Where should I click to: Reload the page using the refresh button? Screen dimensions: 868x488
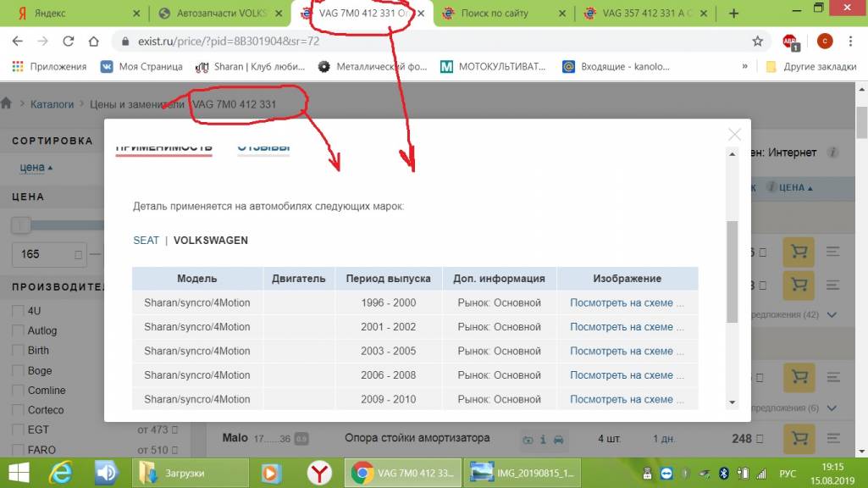coord(69,41)
